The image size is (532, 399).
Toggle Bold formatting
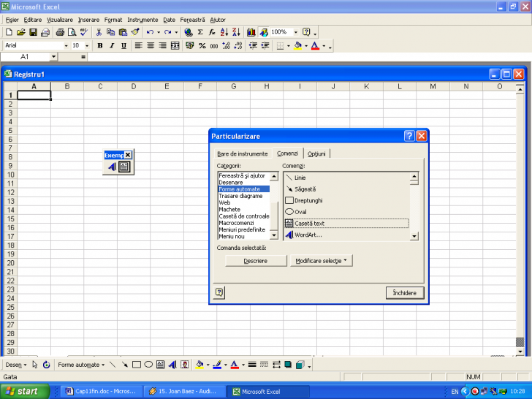click(99, 45)
